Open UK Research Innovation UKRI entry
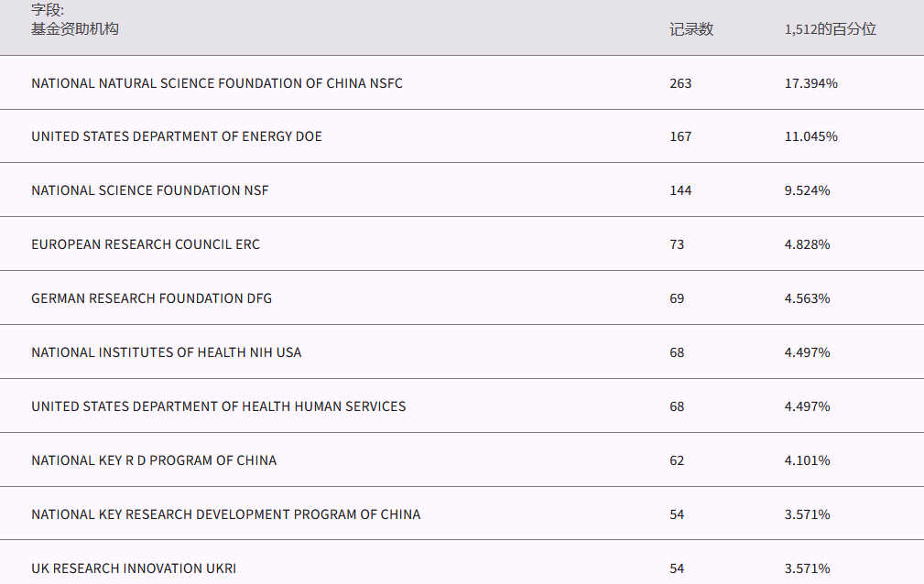The width and height of the screenshot is (924, 584). 134,568
